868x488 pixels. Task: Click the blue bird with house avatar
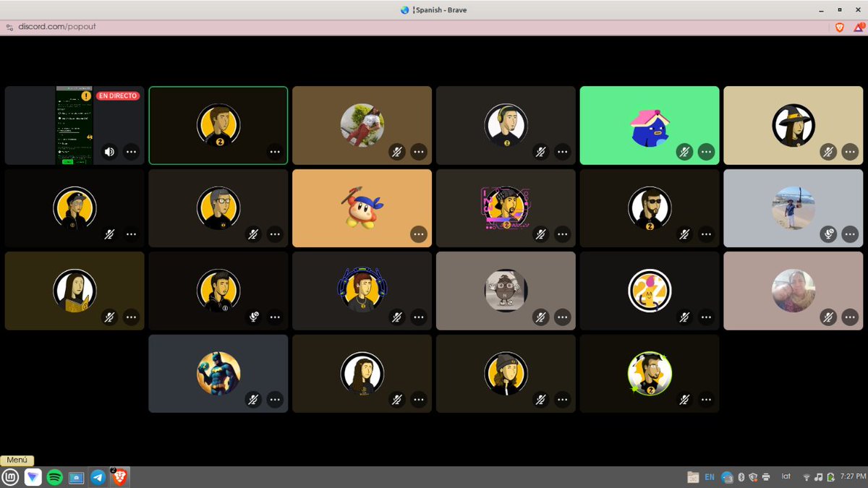[x=650, y=126]
